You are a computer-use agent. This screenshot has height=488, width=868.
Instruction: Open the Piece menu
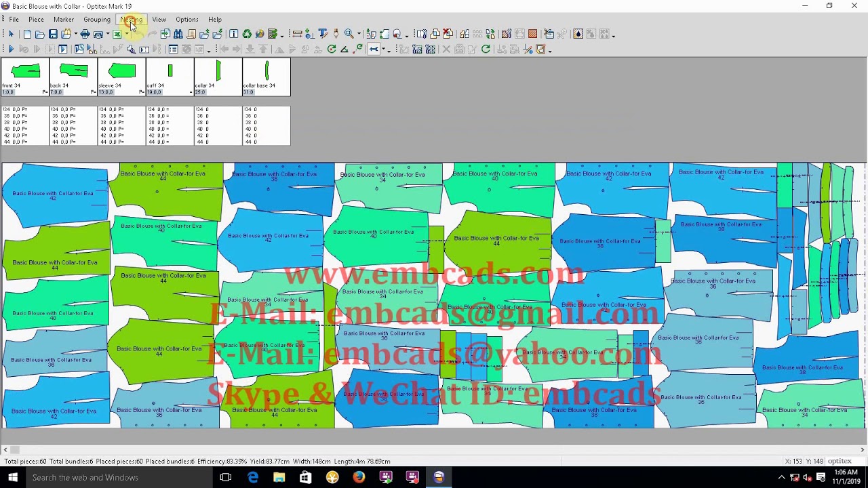36,20
